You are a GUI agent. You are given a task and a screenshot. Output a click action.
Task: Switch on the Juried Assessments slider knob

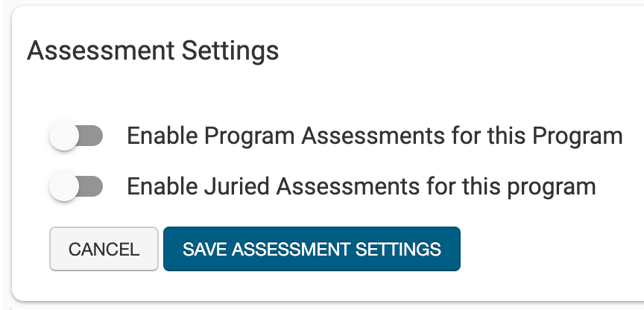(64, 186)
